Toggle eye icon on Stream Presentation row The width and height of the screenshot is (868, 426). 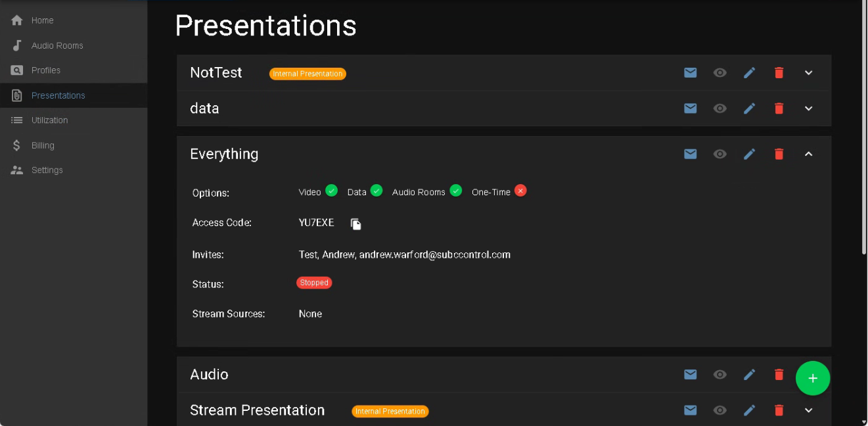(720, 410)
